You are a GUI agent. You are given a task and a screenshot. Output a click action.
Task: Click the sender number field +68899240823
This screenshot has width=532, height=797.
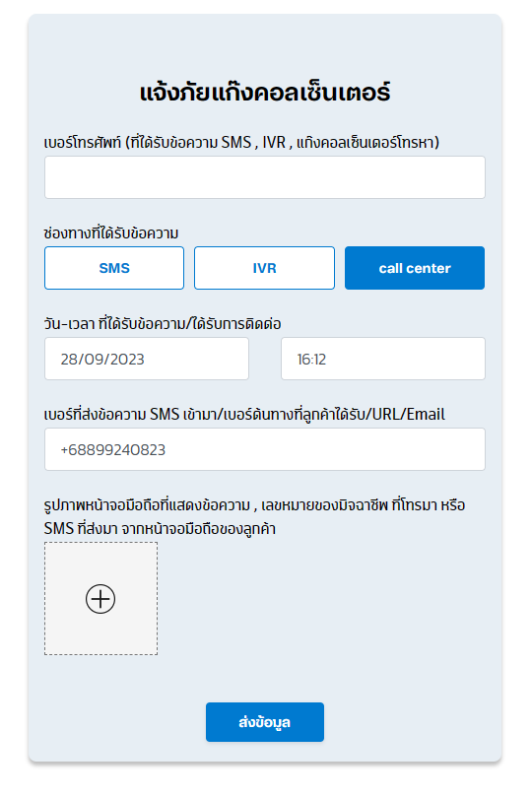coord(265,449)
